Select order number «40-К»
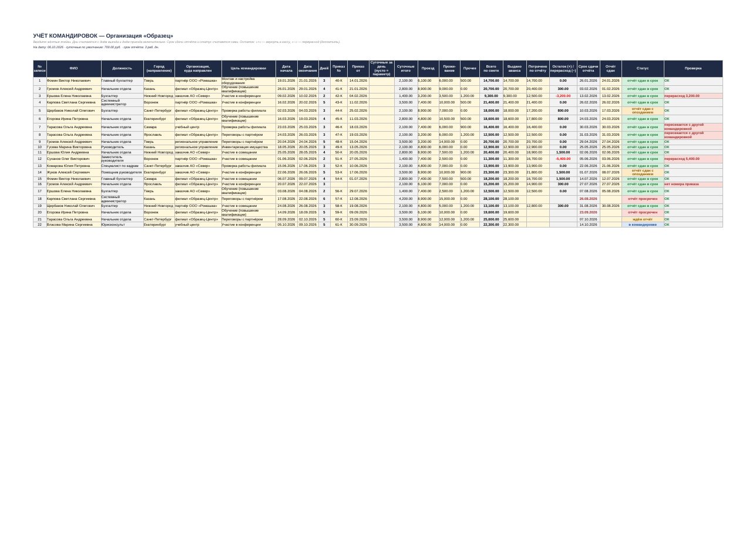Viewport: 756px width, 535px height. tap(339, 81)
